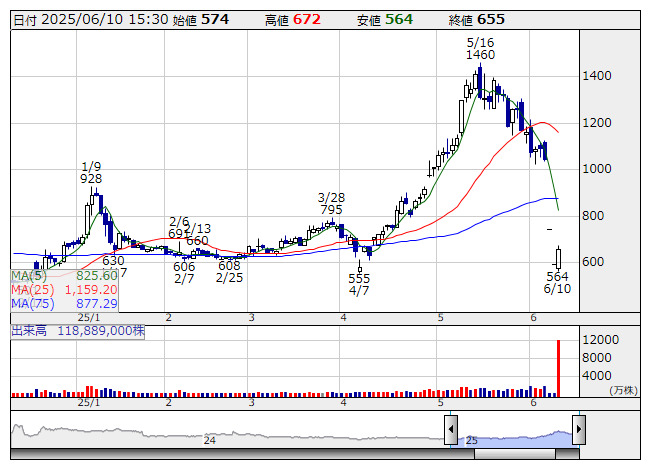Viewport: 653px width, 470px height.
Task: Click the 555 4/7 low label
Action: tap(359, 284)
